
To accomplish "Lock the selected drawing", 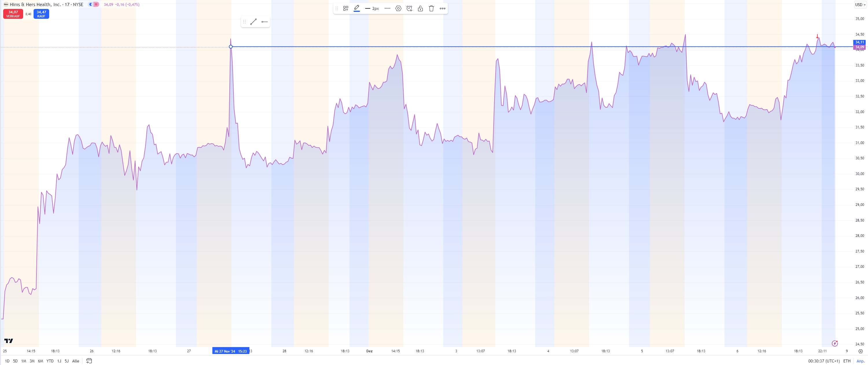I will (420, 8).
